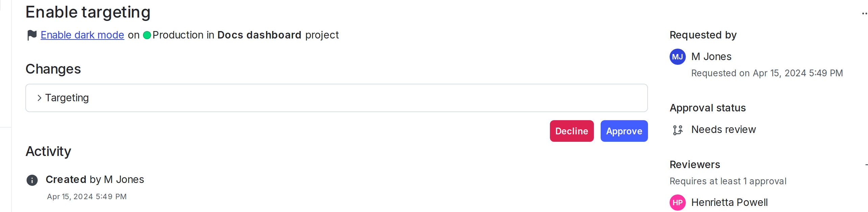Screen dimensions: 868x212
Task: Click the info icon beside the Created entry
Action: click(x=32, y=180)
